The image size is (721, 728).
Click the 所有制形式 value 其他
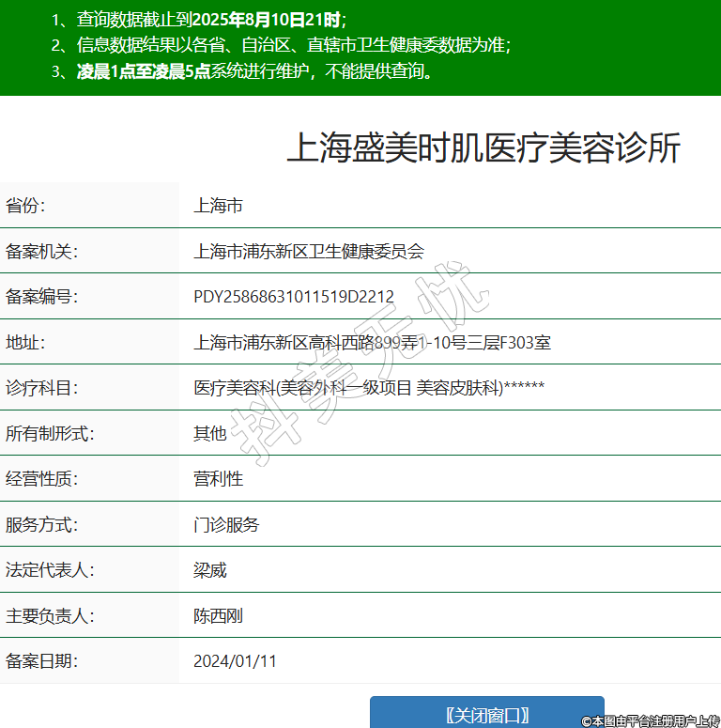(210, 433)
